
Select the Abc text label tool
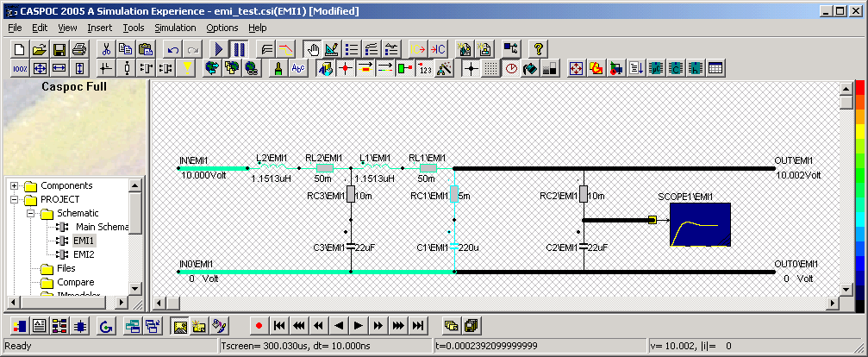298,68
